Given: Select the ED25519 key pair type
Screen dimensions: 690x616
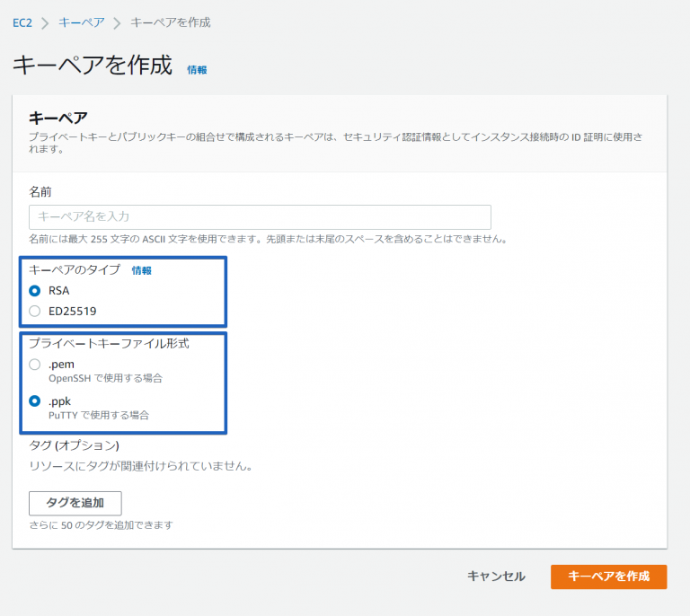Looking at the screenshot, I should (35, 311).
